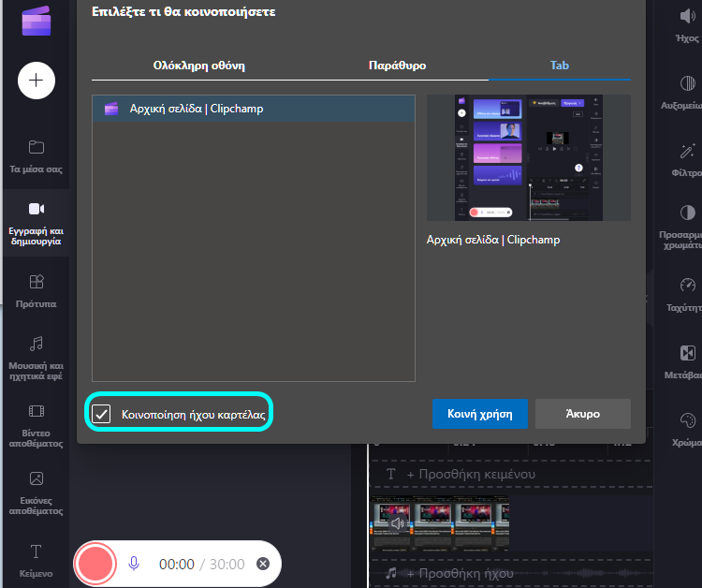Open Εγγραφή και δημιουργία camera panel
Image resolution: width=702 pixels, height=588 pixels.
(x=37, y=223)
